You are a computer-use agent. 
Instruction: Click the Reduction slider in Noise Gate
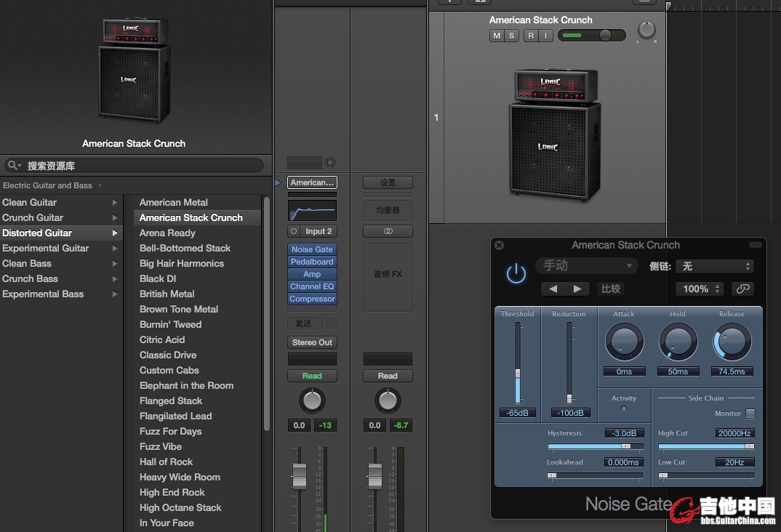tap(569, 362)
